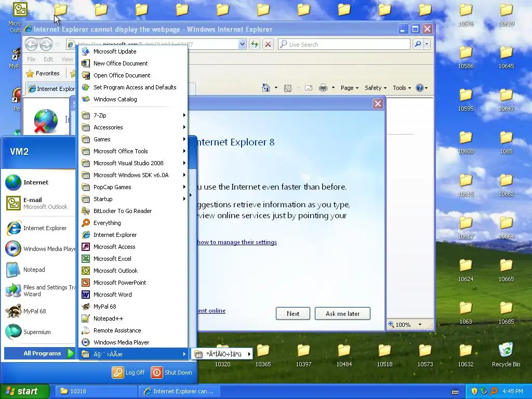
Task: Click the Live Search magnifier button
Action: [418, 44]
